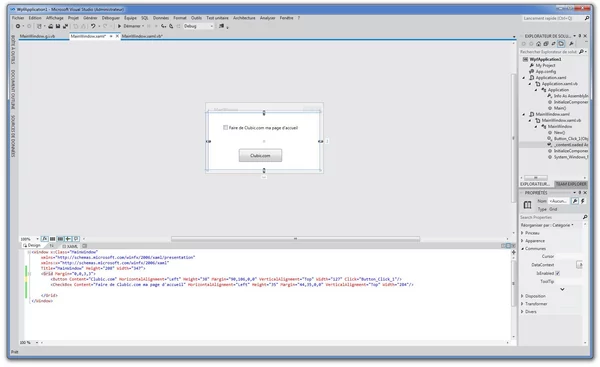Click the grid lines icon beside designer zoom
The width and height of the screenshot is (600, 367).
[x=52, y=238]
